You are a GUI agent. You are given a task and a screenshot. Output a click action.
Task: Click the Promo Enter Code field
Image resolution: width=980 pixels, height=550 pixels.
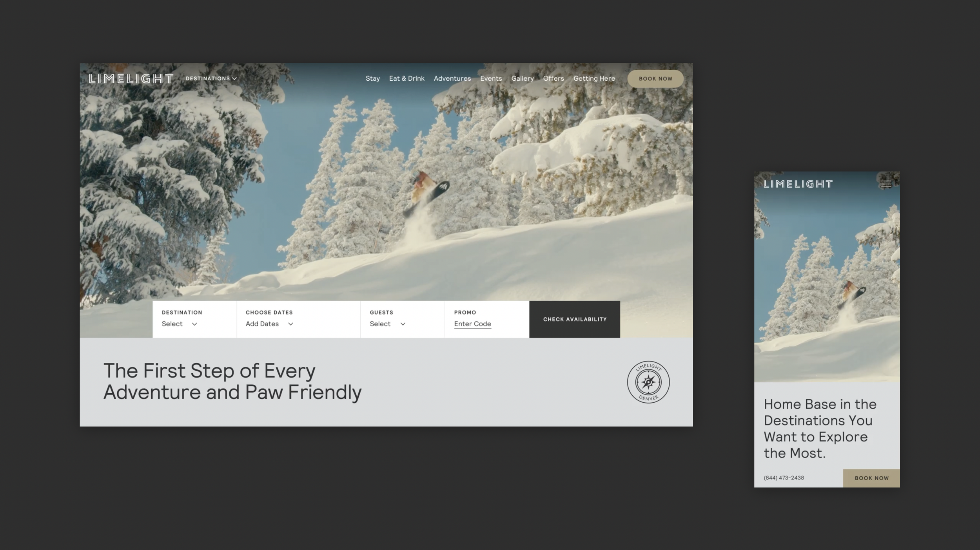pos(472,324)
